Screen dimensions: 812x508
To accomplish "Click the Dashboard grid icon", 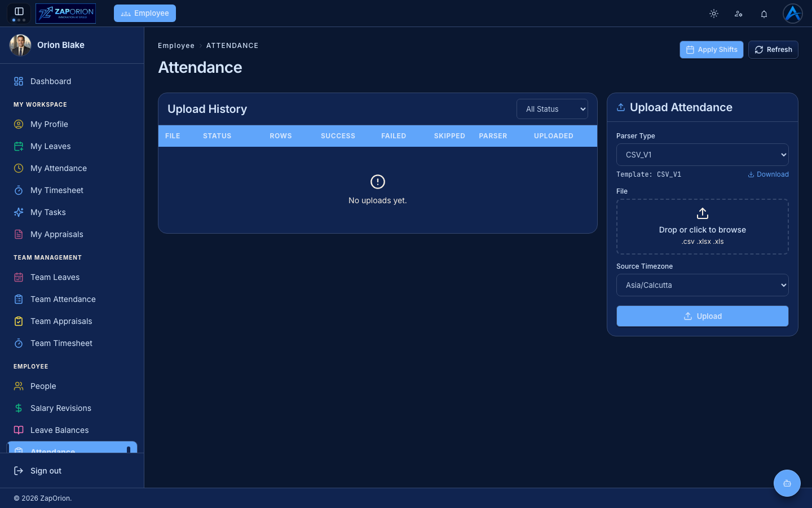I will coord(19,81).
